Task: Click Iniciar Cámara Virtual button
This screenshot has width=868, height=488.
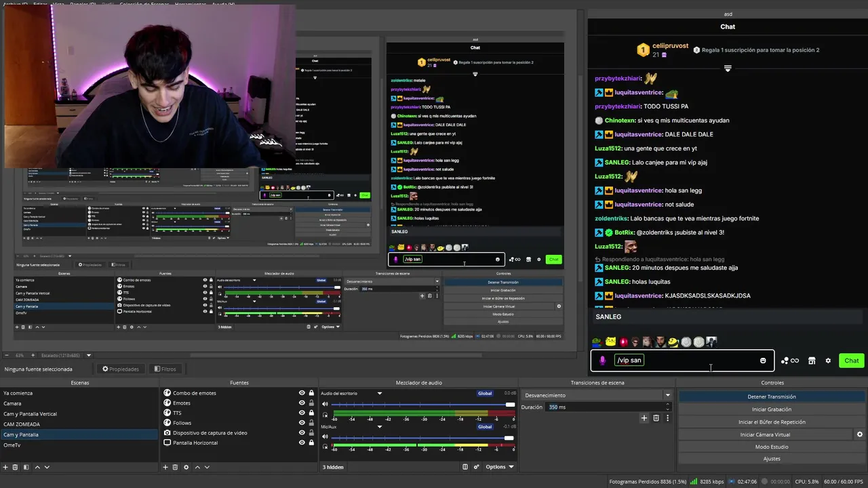Action: click(765, 434)
